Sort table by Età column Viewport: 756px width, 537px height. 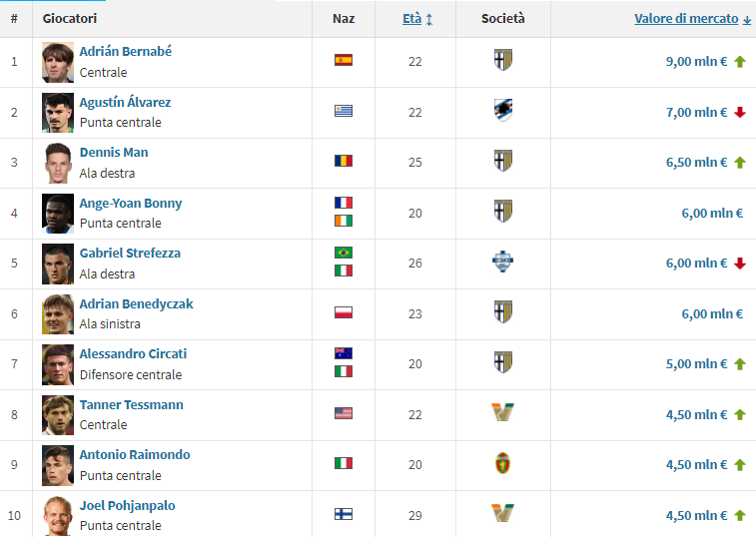[x=411, y=19]
